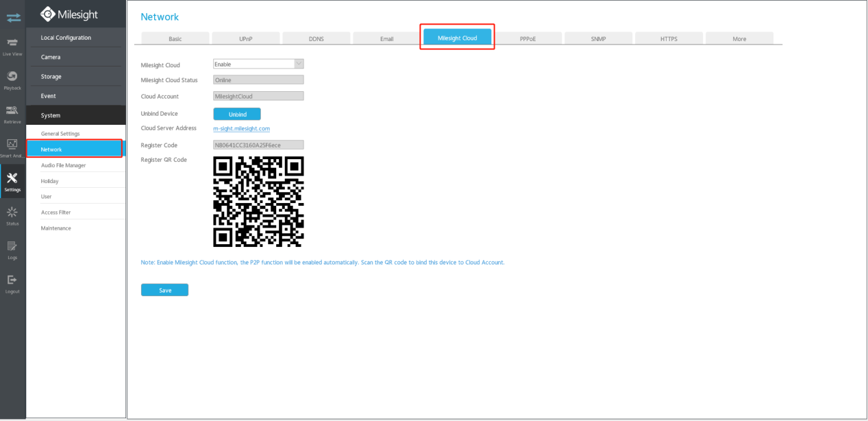Click the Cloud Account field
The height and width of the screenshot is (421, 868).
pos(258,96)
